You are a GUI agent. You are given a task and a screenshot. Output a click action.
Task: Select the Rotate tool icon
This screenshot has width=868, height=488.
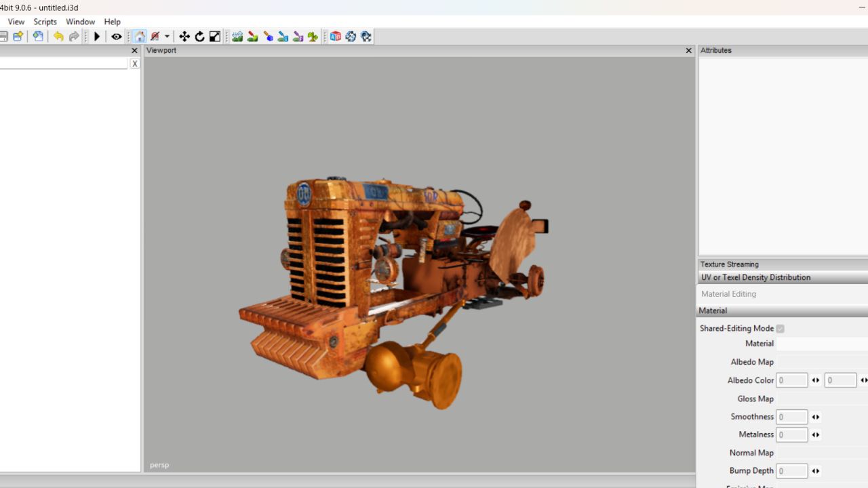[x=199, y=37]
